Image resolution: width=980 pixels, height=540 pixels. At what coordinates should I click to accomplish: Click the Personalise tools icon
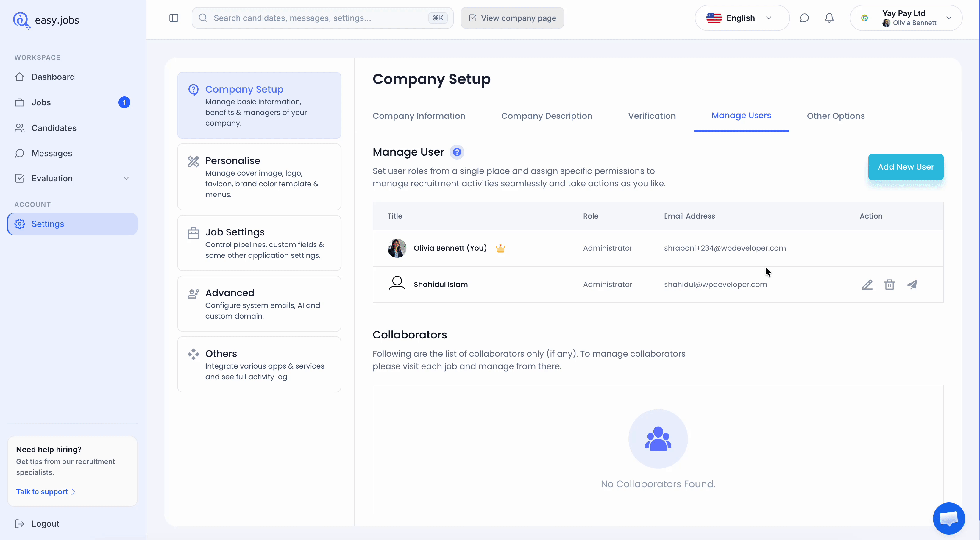(193, 161)
